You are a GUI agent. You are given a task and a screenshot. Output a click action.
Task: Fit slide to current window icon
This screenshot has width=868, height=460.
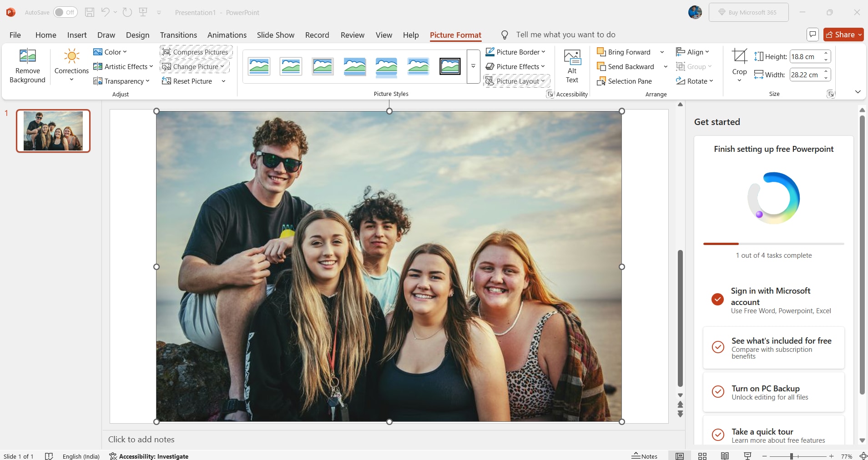point(863,456)
